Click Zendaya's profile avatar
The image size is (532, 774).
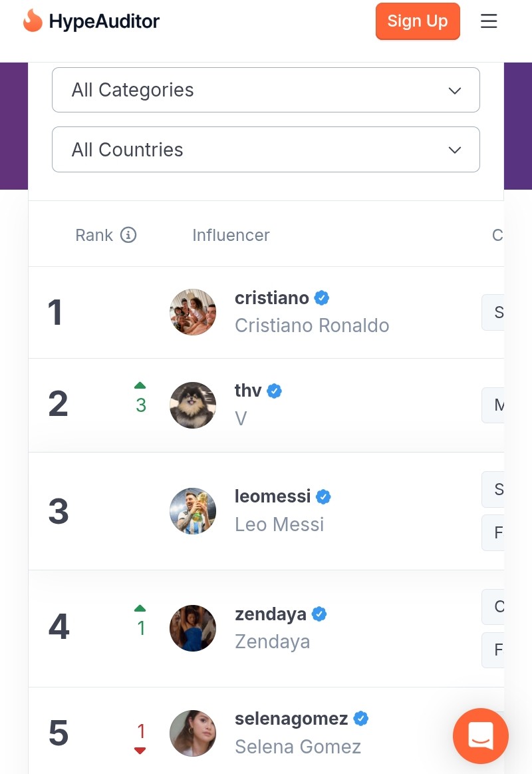193,628
